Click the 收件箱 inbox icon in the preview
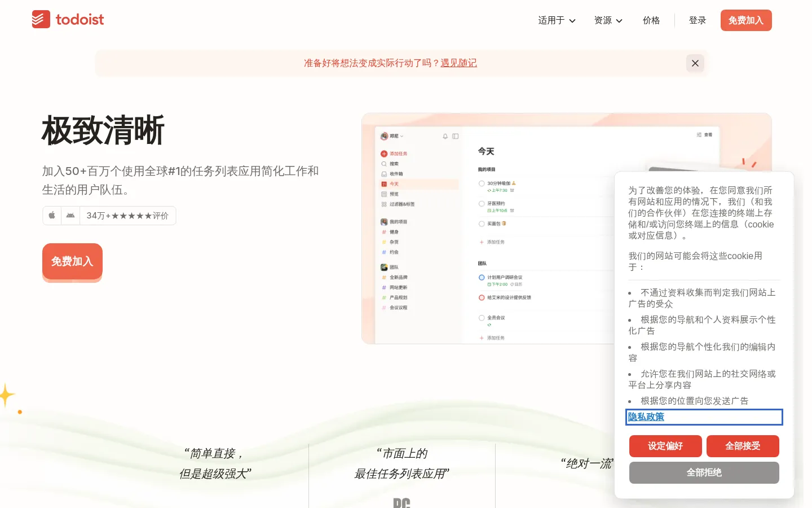The width and height of the screenshot is (812, 508). click(384, 174)
